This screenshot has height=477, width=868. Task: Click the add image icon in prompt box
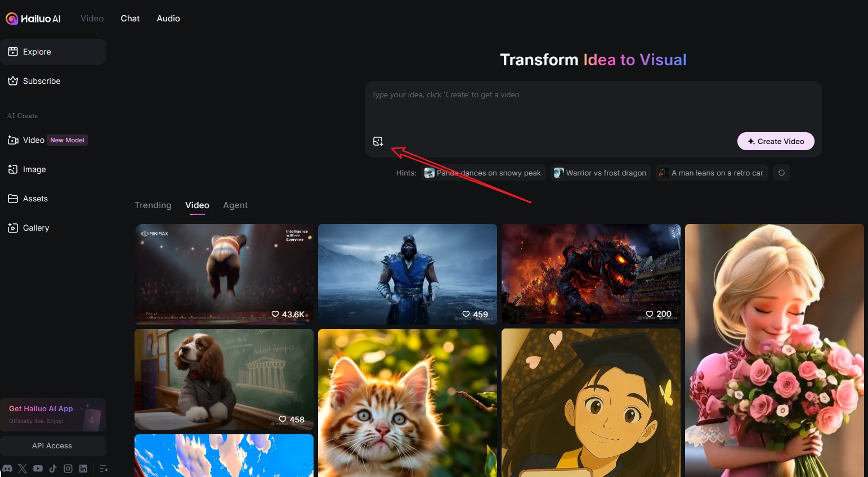coord(378,141)
